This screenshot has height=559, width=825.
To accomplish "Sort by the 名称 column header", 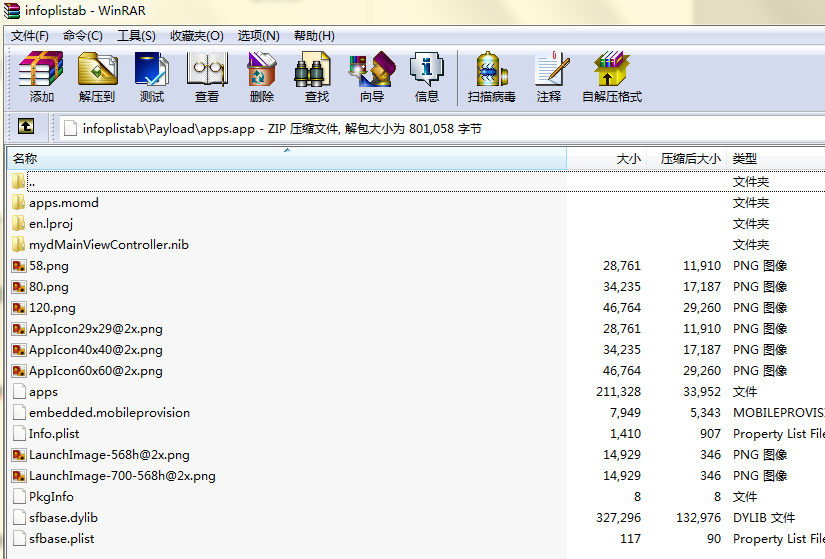I will [x=287, y=158].
